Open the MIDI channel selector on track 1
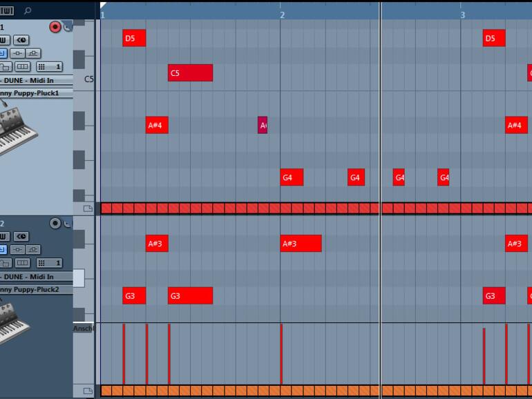Viewport: 532px width, 399px height. point(50,67)
